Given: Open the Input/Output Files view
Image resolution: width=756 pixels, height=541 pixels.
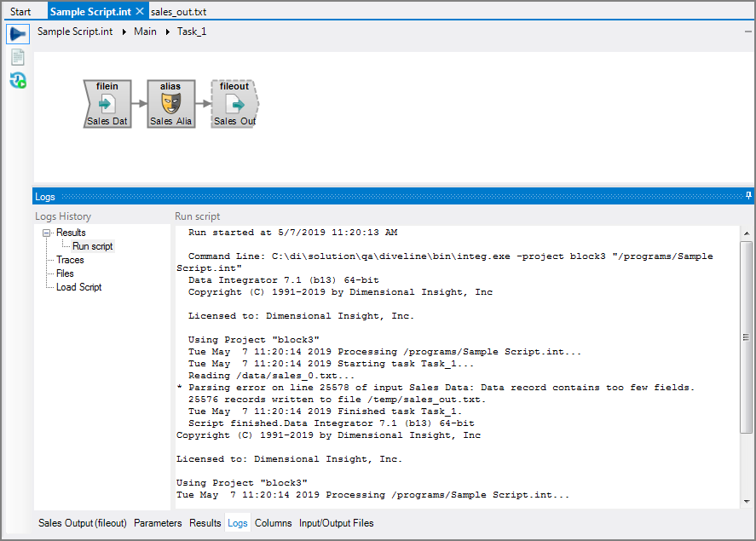Looking at the screenshot, I should point(336,523).
